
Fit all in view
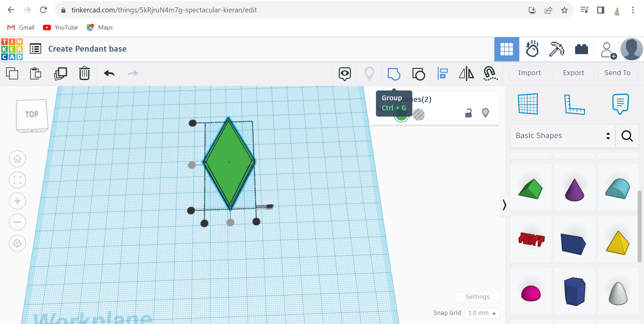pyautogui.click(x=17, y=180)
